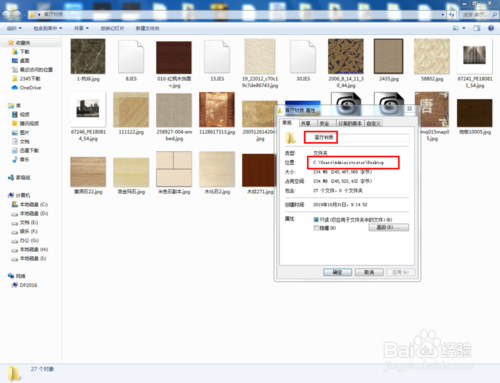Screen dimensions: 500x383
Task: Open the DP2016 network computer
Action: [25, 285]
